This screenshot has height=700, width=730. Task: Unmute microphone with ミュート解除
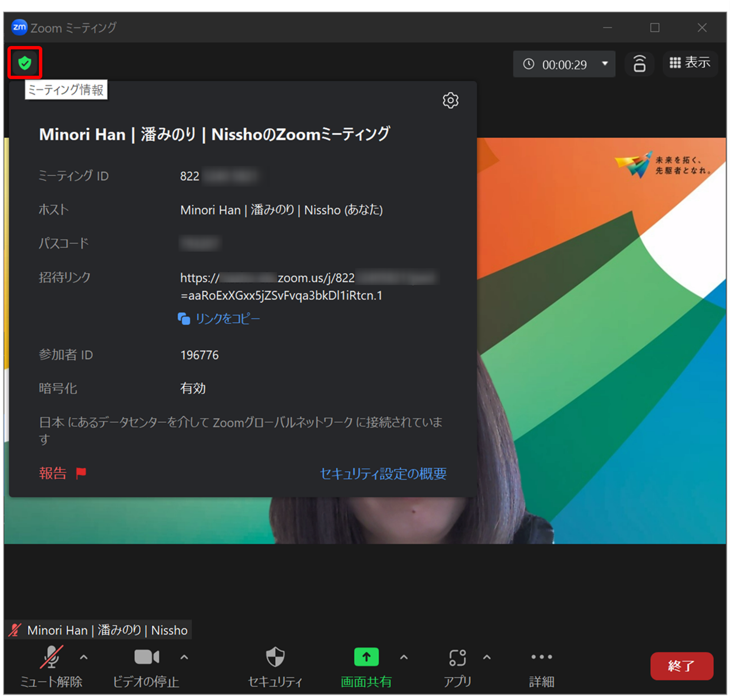coord(51,666)
